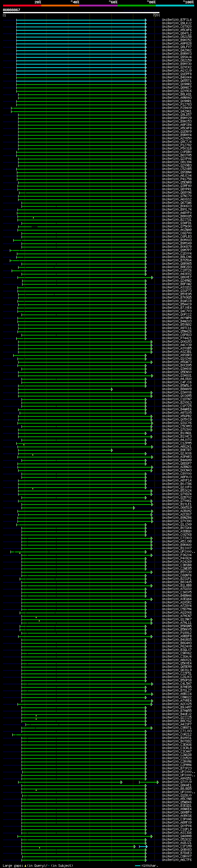The image size is (197, 868).
Task: Select the UniRef100_P12783 label
Action: pyautogui.click(x=177, y=104)
